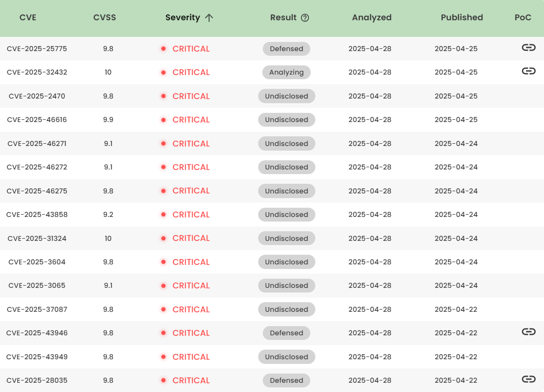
Task: Sort table by CVSS column header
Action: (x=105, y=18)
